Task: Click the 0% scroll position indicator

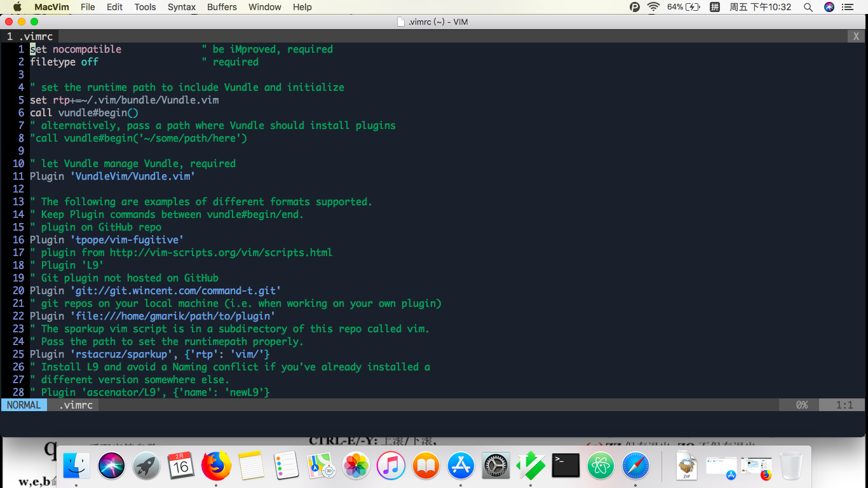Action: point(802,405)
